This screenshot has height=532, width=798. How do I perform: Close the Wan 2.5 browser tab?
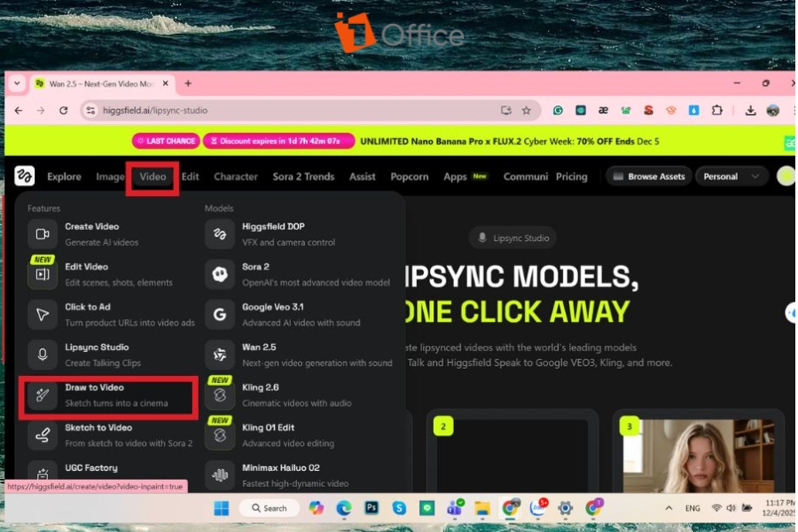coord(166,83)
